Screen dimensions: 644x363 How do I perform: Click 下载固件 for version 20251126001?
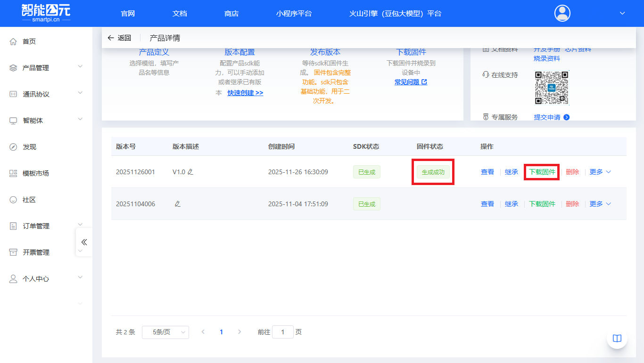click(542, 172)
